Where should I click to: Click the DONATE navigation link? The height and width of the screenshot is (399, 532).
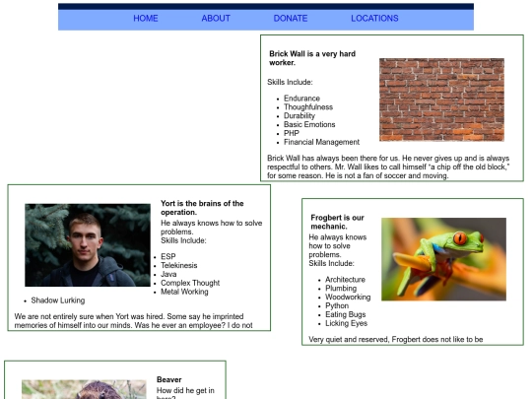coord(291,19)
